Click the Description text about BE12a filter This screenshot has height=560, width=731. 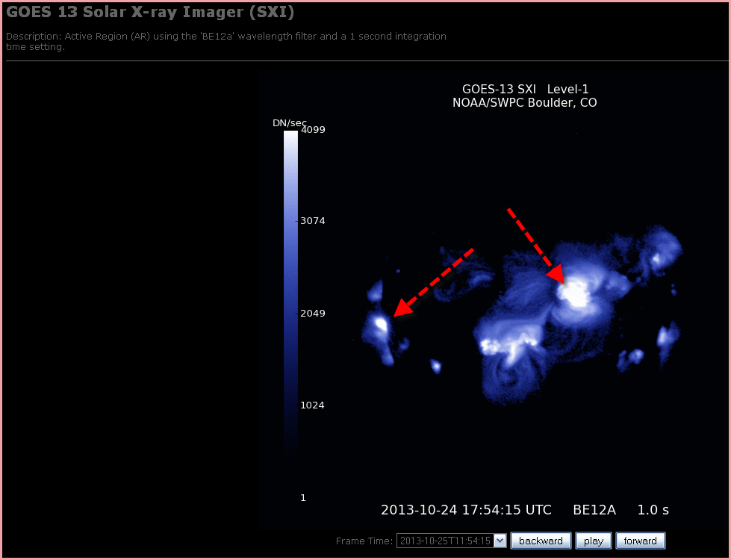coord(226,42)
